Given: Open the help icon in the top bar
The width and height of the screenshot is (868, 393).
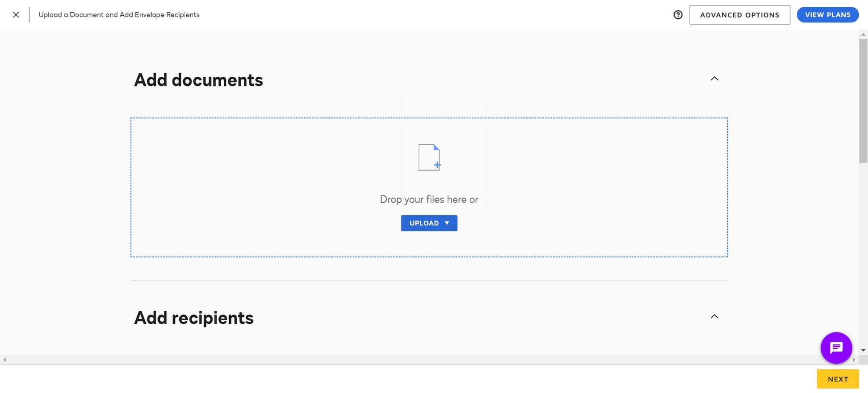Looking at the screenshot, I should [678, 14].
